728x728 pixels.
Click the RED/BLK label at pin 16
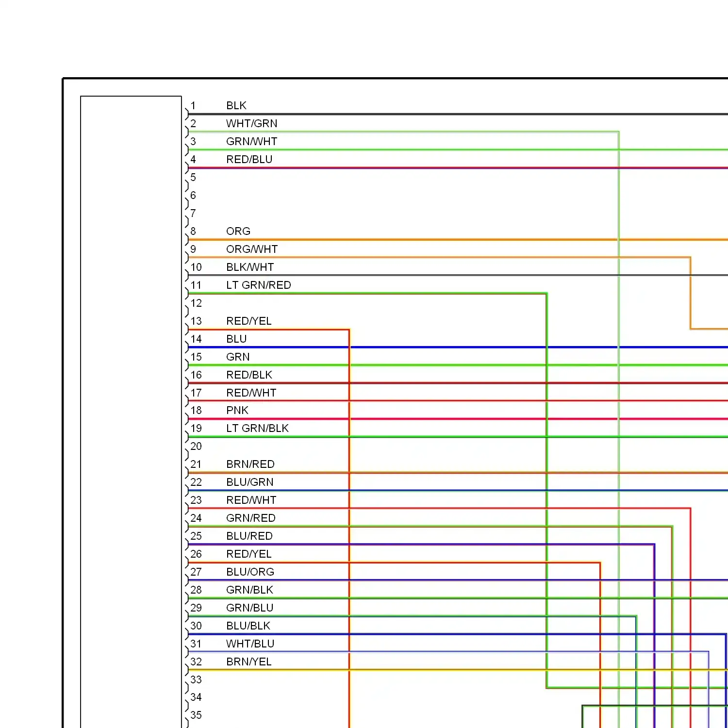(x=249, y=375)
